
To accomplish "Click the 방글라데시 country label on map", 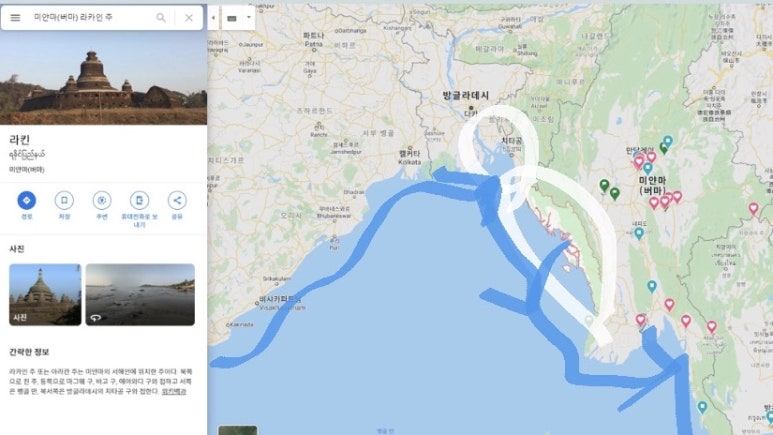I will click(x=465, y=96).
